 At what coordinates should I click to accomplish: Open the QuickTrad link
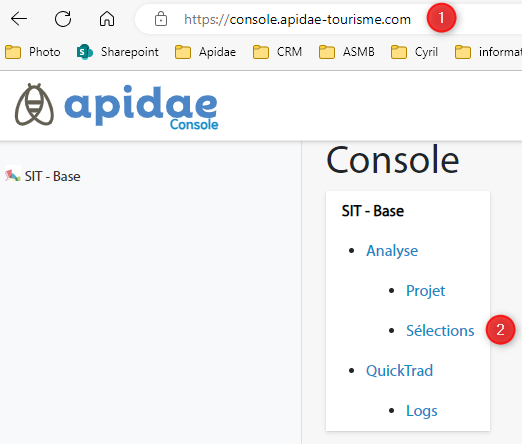point(399,371)
